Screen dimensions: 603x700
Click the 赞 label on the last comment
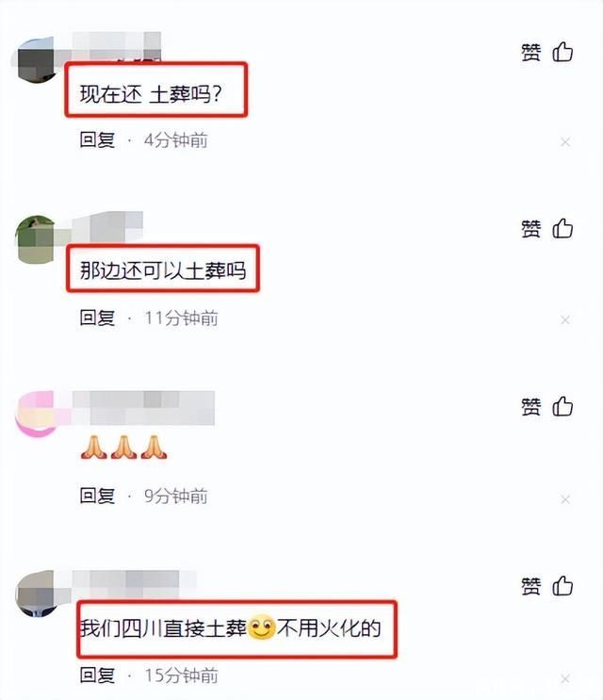click(531, 586)
